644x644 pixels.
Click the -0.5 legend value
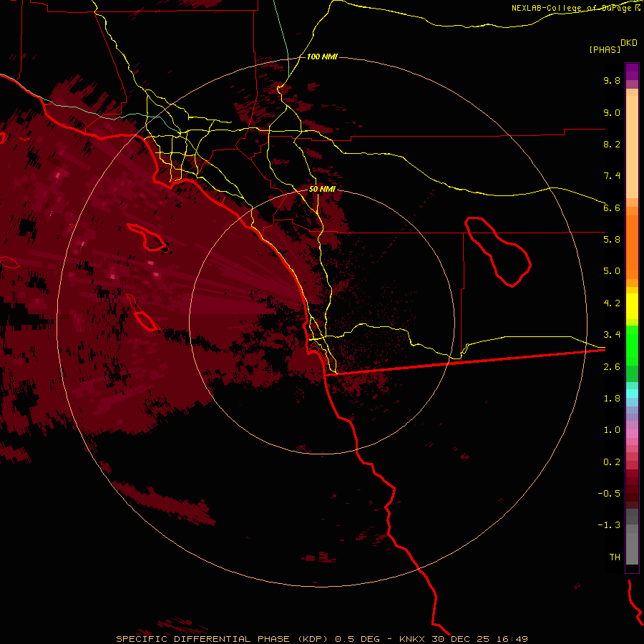click(x=609, y=494)
